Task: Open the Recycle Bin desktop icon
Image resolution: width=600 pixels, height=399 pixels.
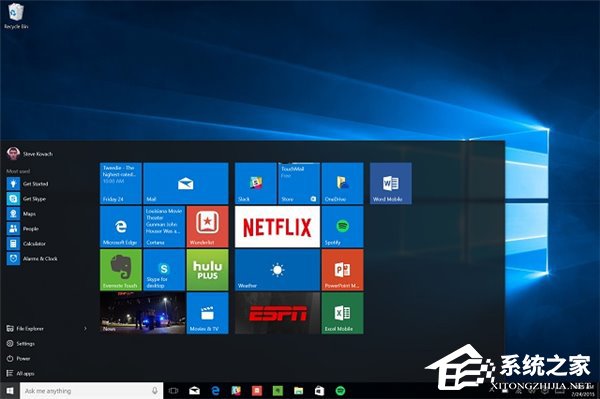Action: [16, 16]
